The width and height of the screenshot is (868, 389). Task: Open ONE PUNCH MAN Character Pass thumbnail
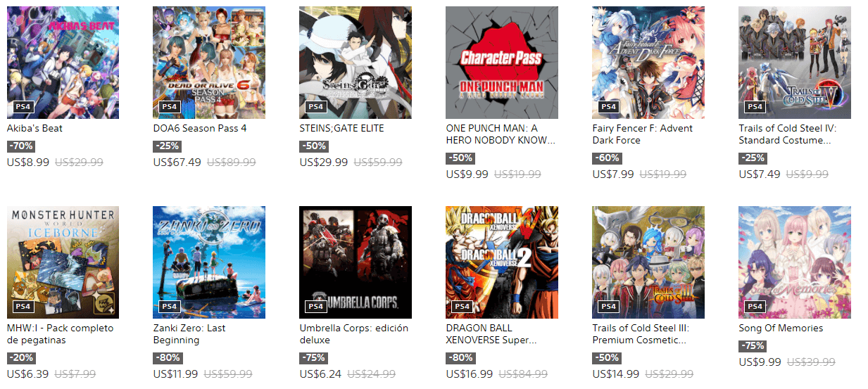502,63
